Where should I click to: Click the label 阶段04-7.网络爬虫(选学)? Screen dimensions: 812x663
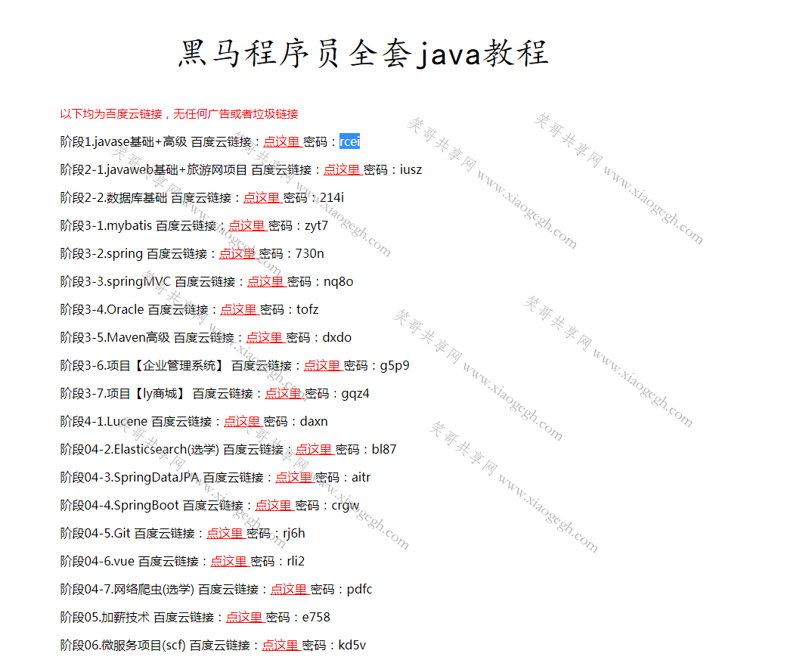[x=127, y=589]
